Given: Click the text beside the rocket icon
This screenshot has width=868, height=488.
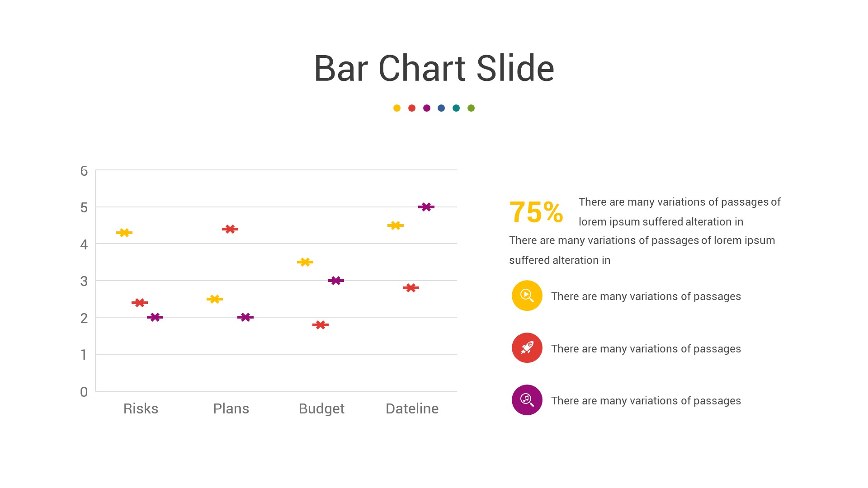Looking at the screenshot, I should point(646,349).
